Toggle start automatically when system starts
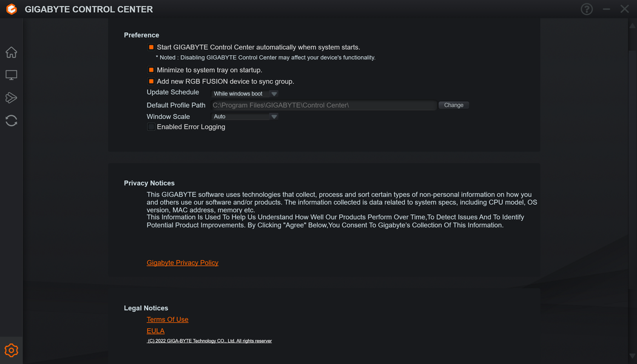This screenshot has height=364, width=637. pyautogui.click(x=151, y=47)
